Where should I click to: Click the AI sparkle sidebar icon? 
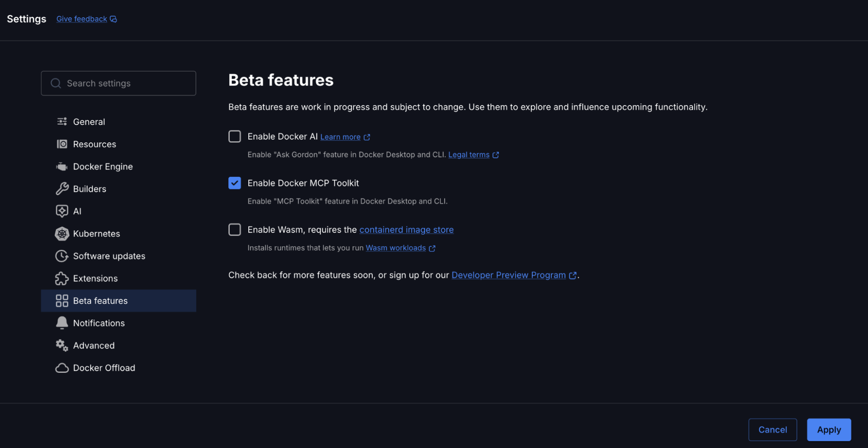pos(62,211)
